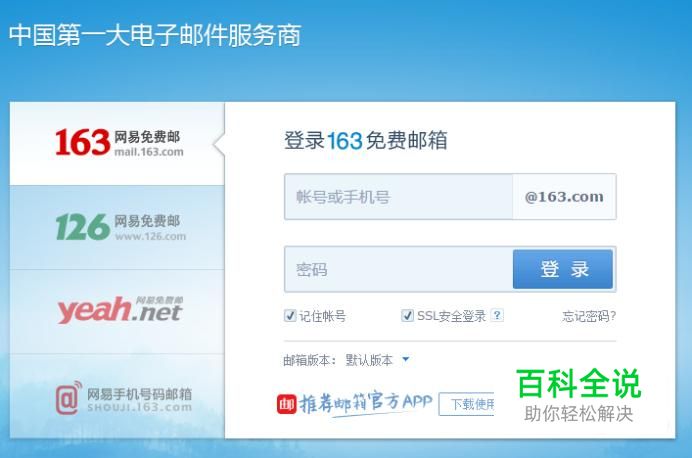Click the red 邮 app icon
692x458 pixels.
286,404
